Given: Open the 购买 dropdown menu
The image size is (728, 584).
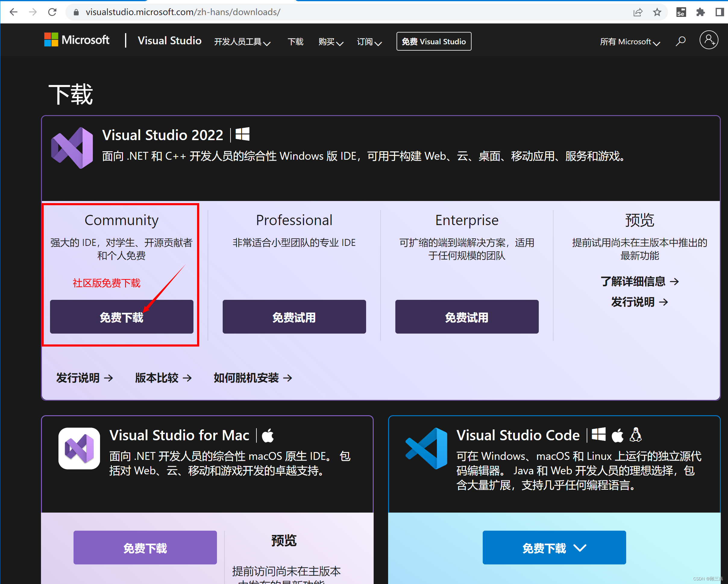Looking at the screenshot, I should [330, 41].
